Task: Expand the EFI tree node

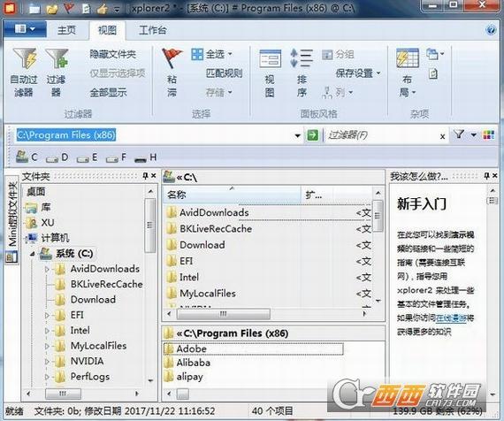Action: pos(47,315)
